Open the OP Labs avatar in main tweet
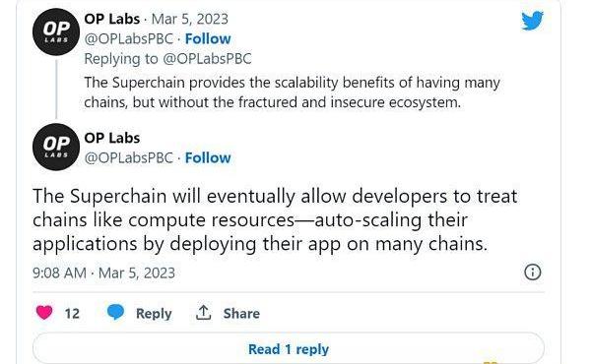The width and height of the screenshot is (591, 364). (x=56, y=147)
